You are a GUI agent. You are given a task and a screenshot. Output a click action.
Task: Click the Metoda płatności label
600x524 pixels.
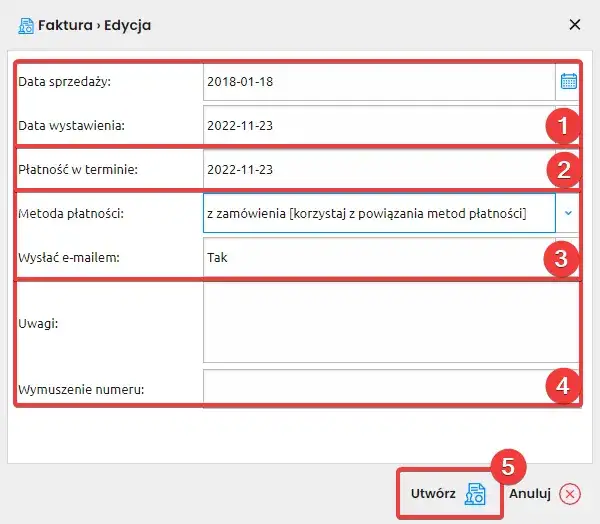coord(71,213)
